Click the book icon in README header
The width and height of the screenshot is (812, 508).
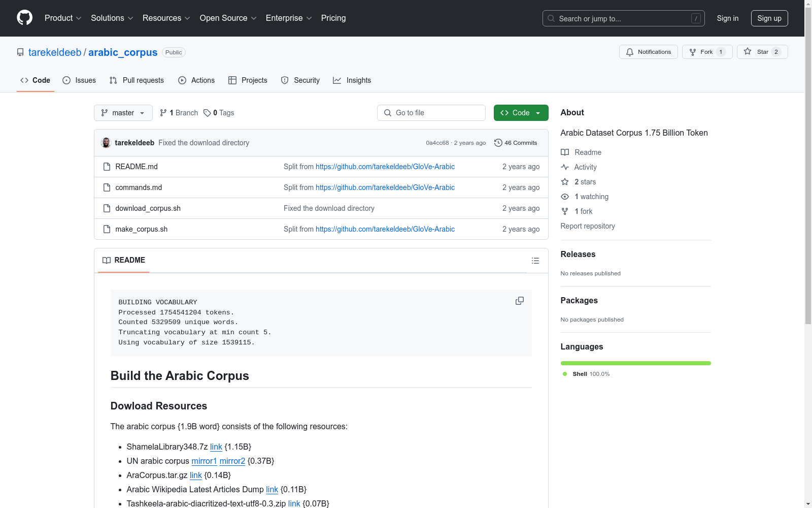click(x=107, y=260)
